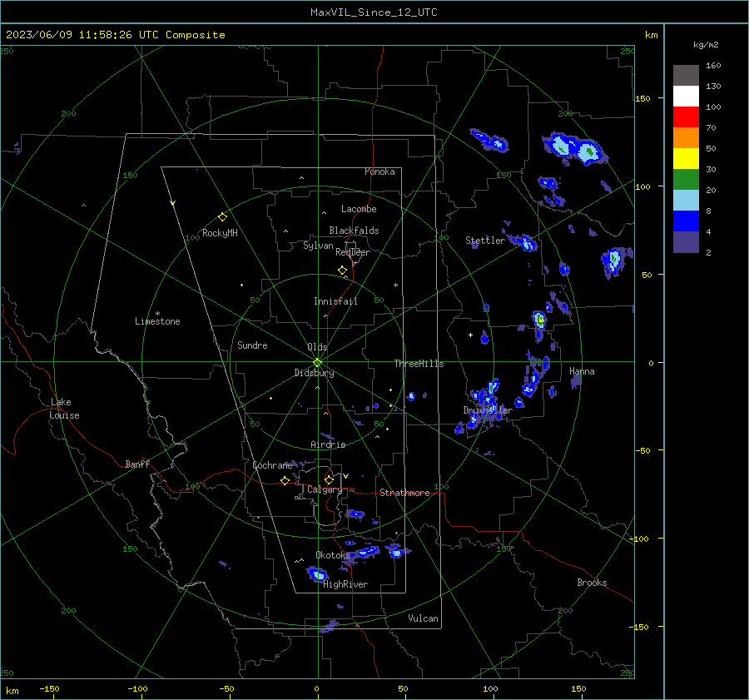Click the Sundre town label
749x700 pixels.
[252, 345]
